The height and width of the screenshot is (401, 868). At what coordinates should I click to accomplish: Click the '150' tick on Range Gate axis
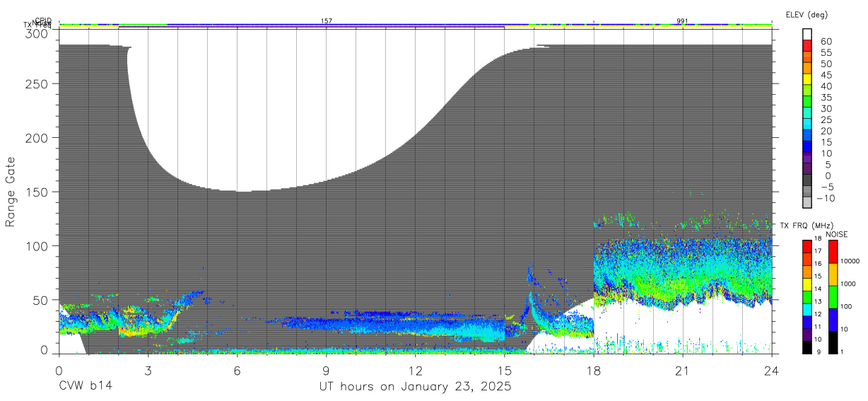coord(38,192)
